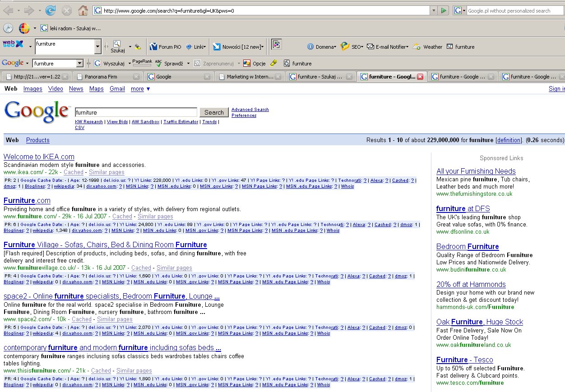Open the 'Welcome to IKEA.com' result
Viewport: 565px width, 392px height.
[39, 157]
